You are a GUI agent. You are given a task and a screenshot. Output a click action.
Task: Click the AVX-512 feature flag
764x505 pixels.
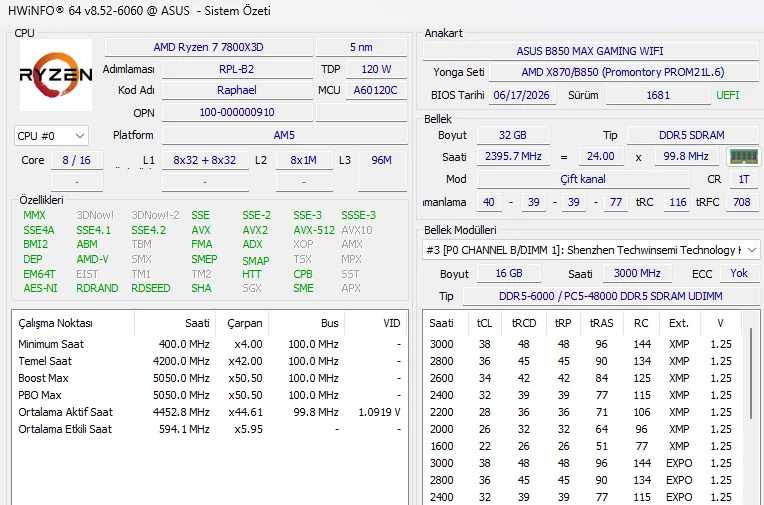[314, 230]
